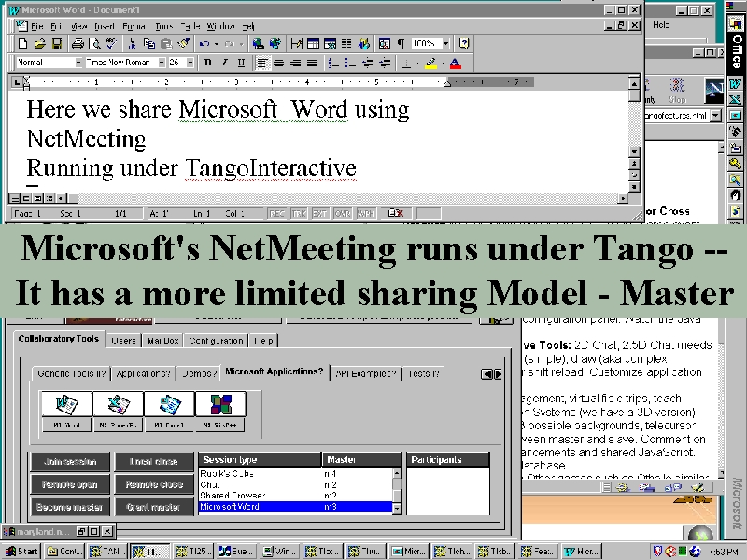The image size is (747, 560).
Task: Click the Become master button
Action: pos(70,507)
